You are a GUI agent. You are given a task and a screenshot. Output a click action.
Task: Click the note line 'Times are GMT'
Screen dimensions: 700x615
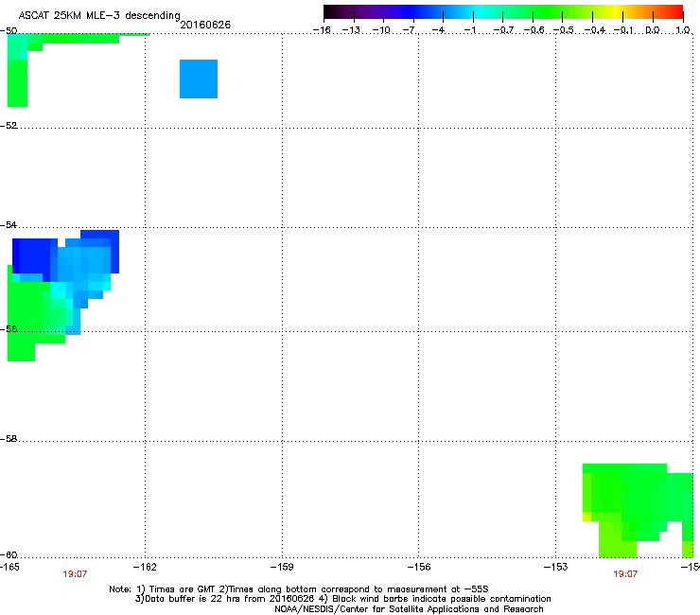pyautogui.click(x=177, y=589)
